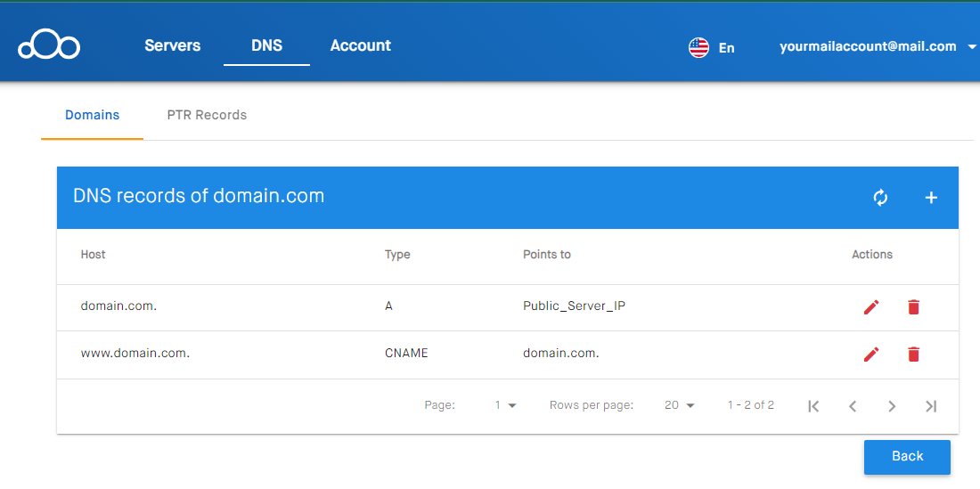Open the Account menu

point(361,45)
